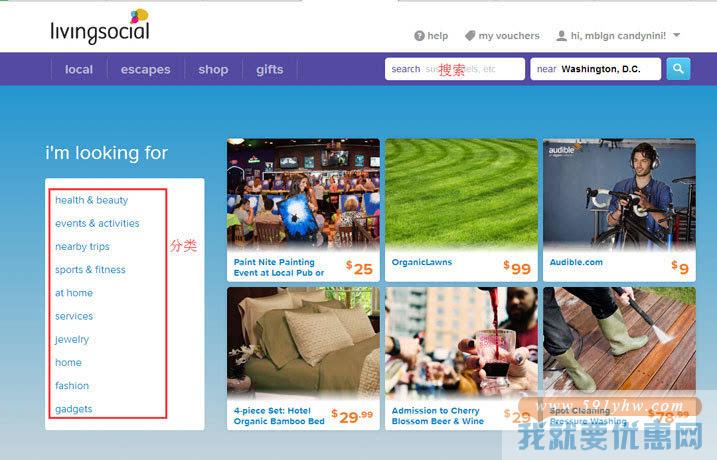Click the LivingSocial logo
This screenshot has height=460, width=717.
[x=100, y=27]
